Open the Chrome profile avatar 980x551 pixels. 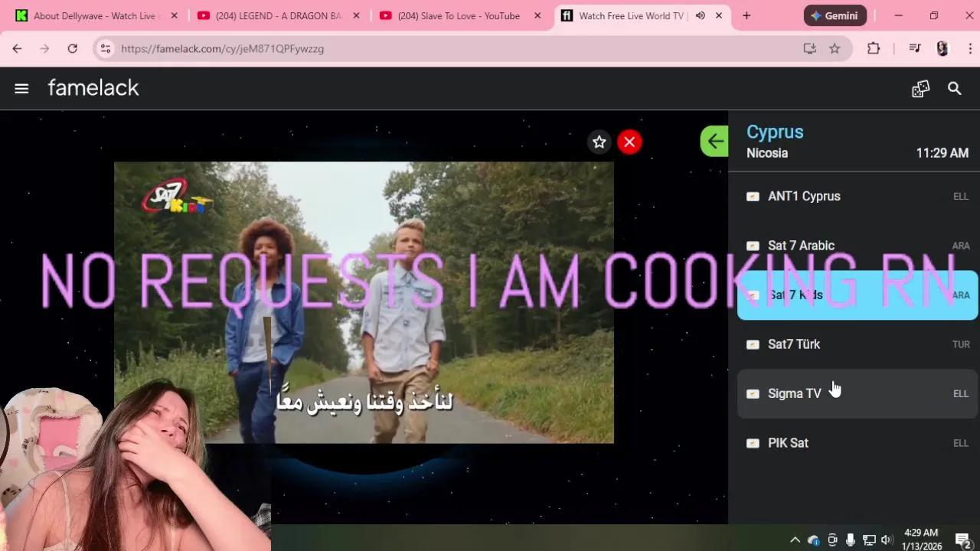(x=942, y=48)
